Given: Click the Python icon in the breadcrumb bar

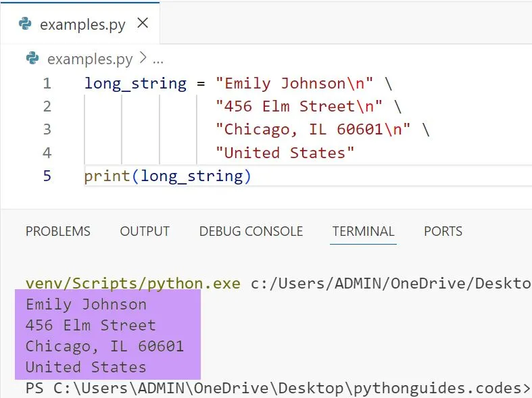Looking at the screenshot, I should pyautogui.click(x=32, y=59).
